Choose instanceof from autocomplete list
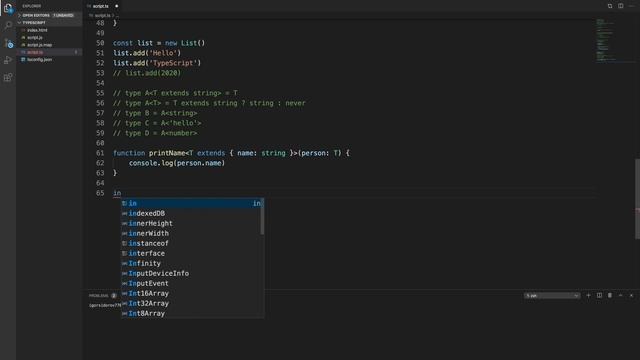 (x=192, y=243)
